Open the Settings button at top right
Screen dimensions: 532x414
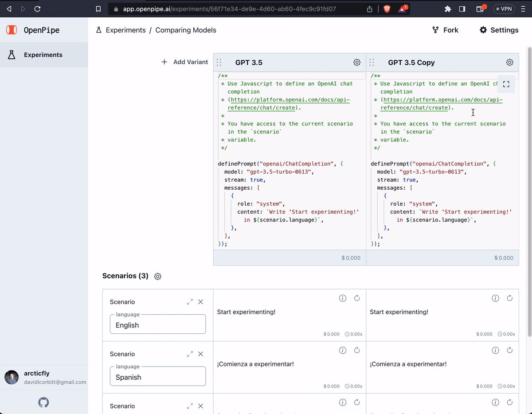pyautogui.click(x=499, y=30)
